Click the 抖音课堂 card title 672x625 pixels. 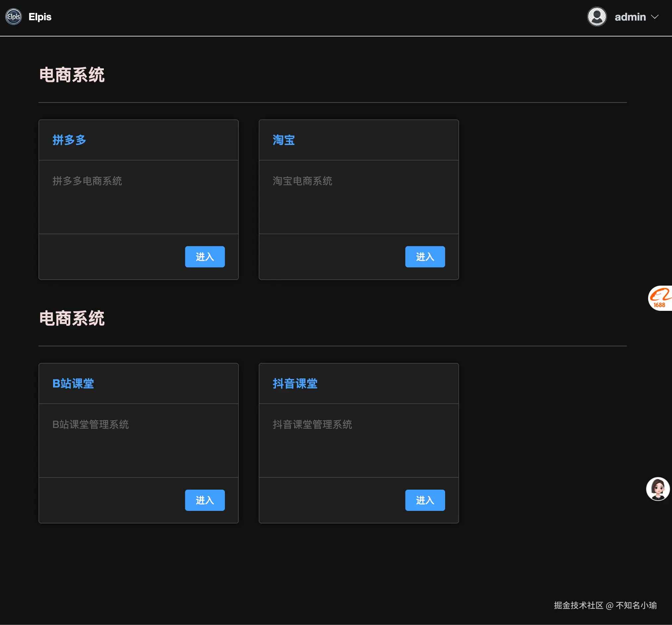point(295,383)
